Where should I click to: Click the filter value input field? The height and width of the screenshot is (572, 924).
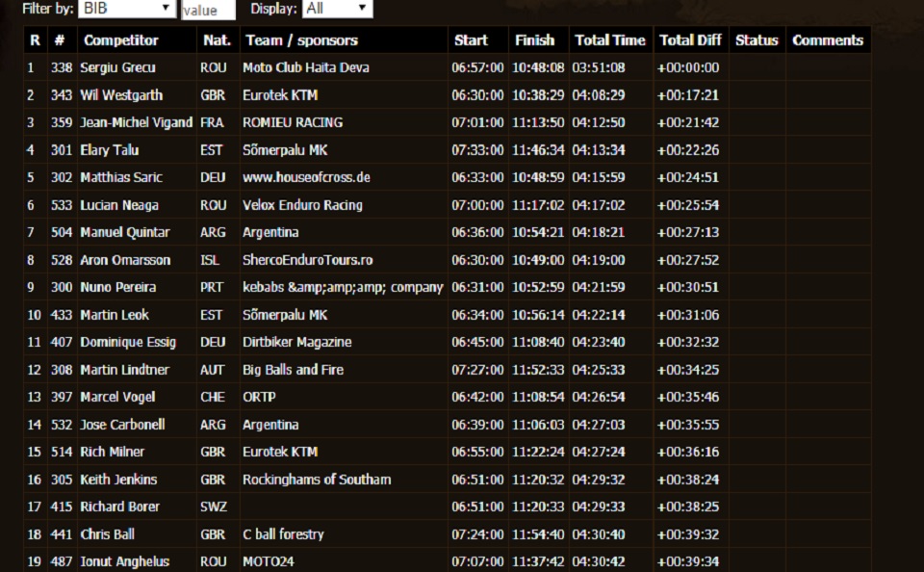[208, 11]
